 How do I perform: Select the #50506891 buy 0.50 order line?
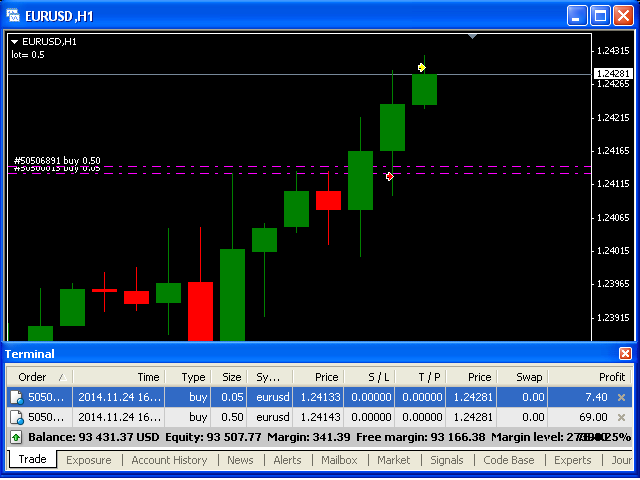(56, 161)
